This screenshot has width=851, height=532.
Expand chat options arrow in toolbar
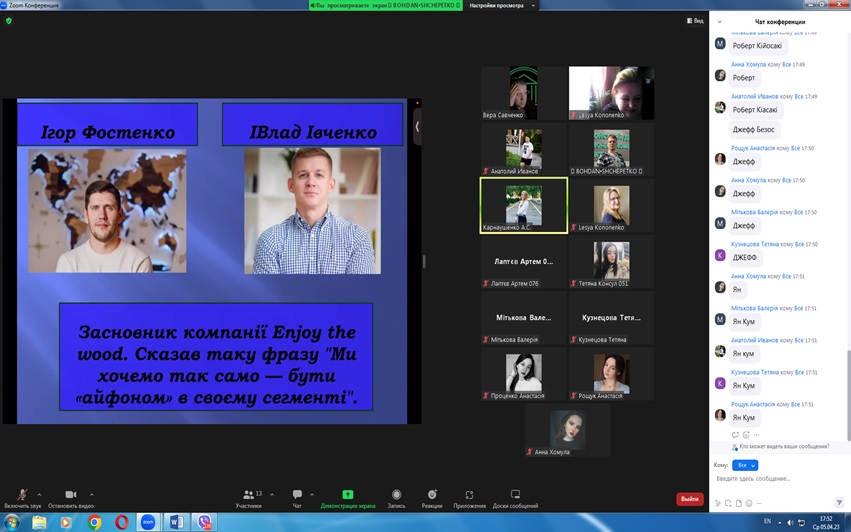pos(312,495)
